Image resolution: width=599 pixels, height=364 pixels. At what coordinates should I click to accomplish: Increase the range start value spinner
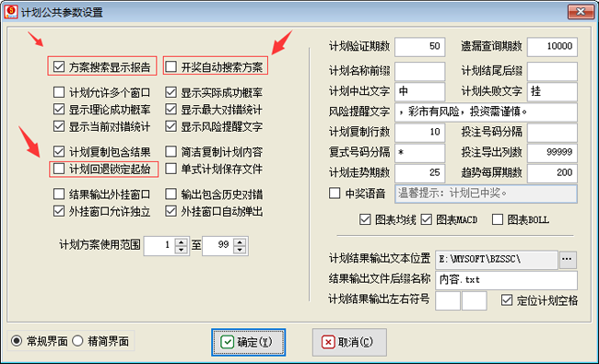click(x=181, y=241)
